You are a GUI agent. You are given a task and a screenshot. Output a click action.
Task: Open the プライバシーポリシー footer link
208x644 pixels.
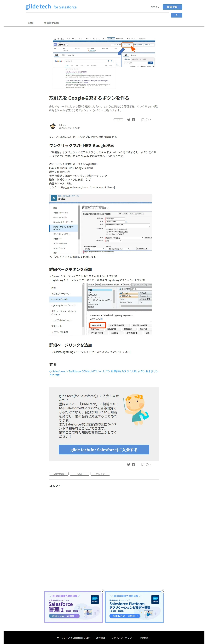coord(123,638)
